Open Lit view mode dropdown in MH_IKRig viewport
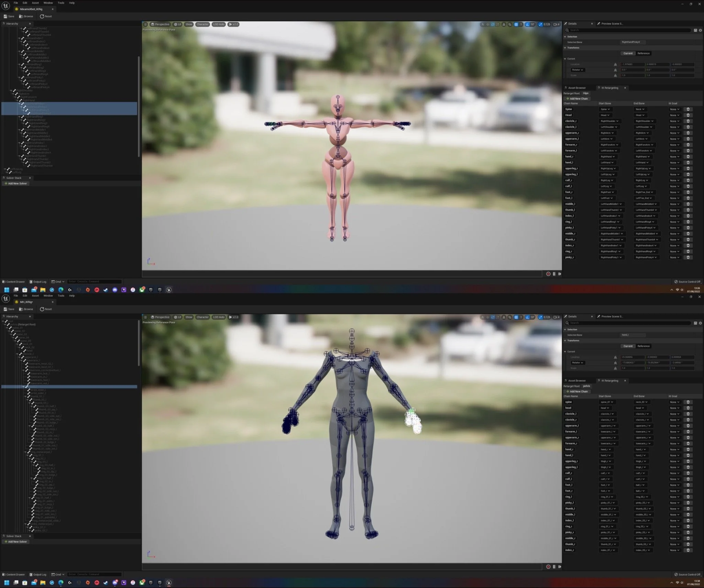 (x=177, y=317)
